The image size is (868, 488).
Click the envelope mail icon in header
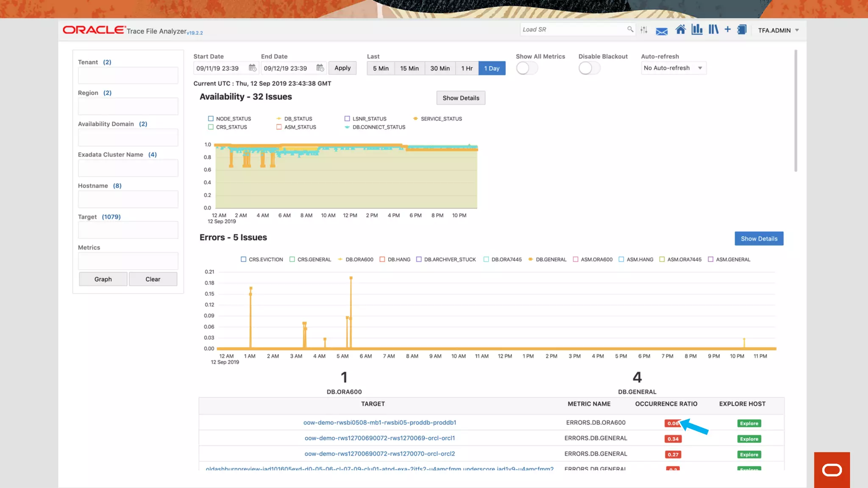pos(662,31)
